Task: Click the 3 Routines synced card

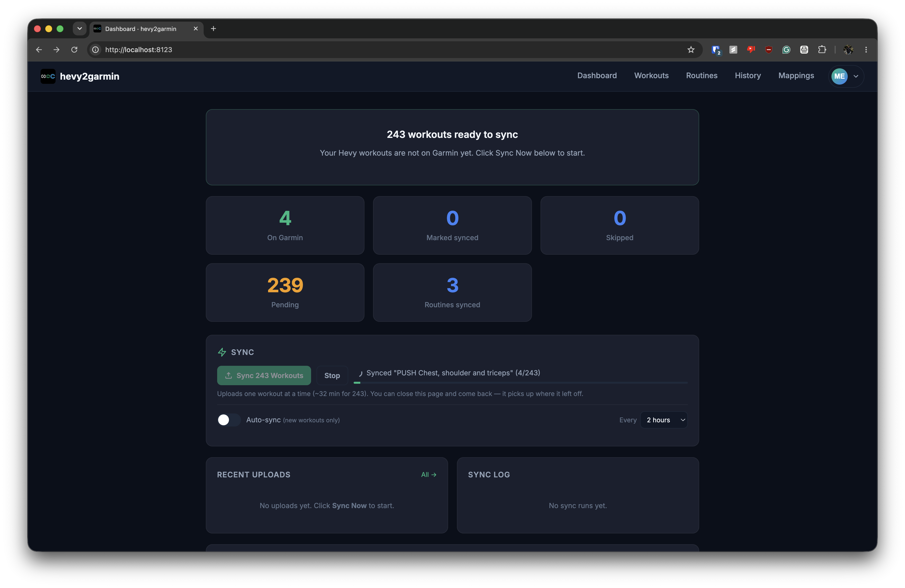Action: 452,292
